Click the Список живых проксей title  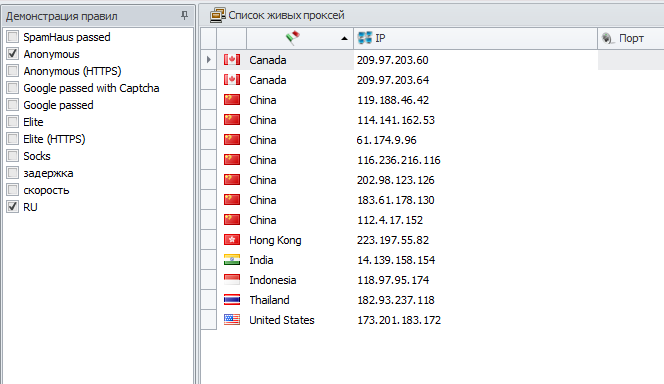[286, 15]
